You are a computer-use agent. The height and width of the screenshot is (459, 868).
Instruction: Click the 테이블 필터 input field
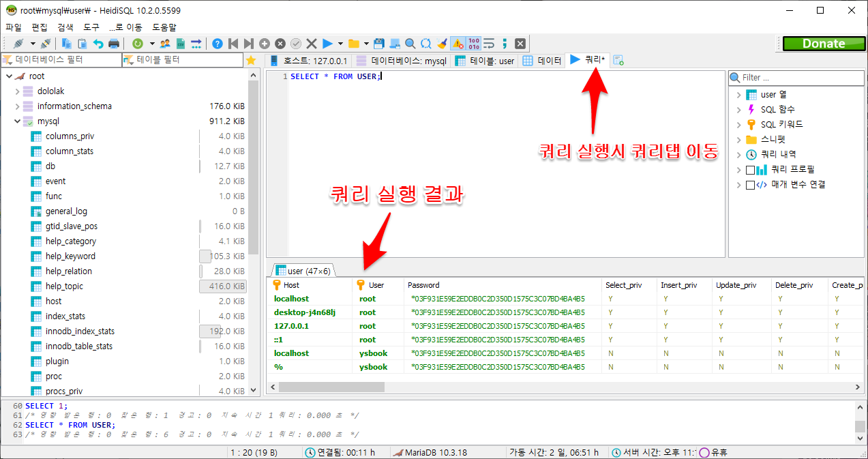click(183, 60)
